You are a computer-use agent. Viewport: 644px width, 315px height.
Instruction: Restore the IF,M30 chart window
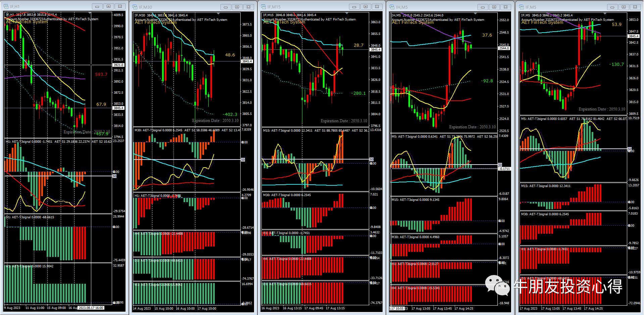(x=237, y=7)
